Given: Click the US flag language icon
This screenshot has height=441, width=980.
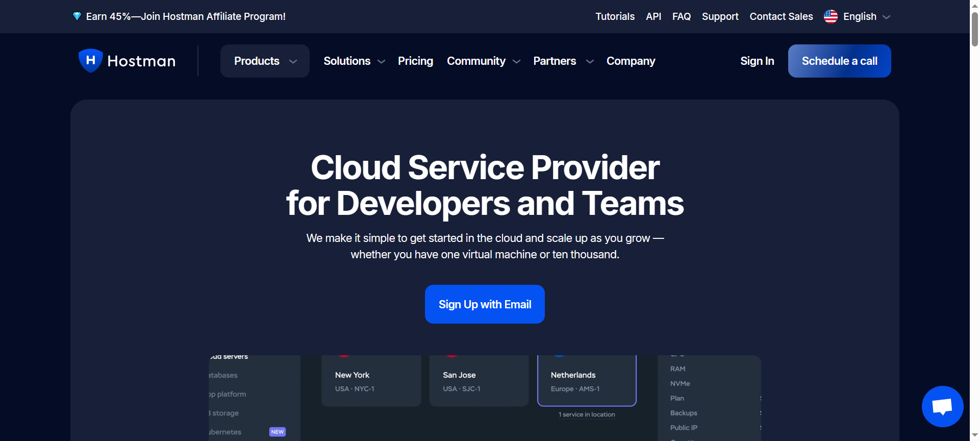Looking at the screenshot, I should [x=831, y=17].
